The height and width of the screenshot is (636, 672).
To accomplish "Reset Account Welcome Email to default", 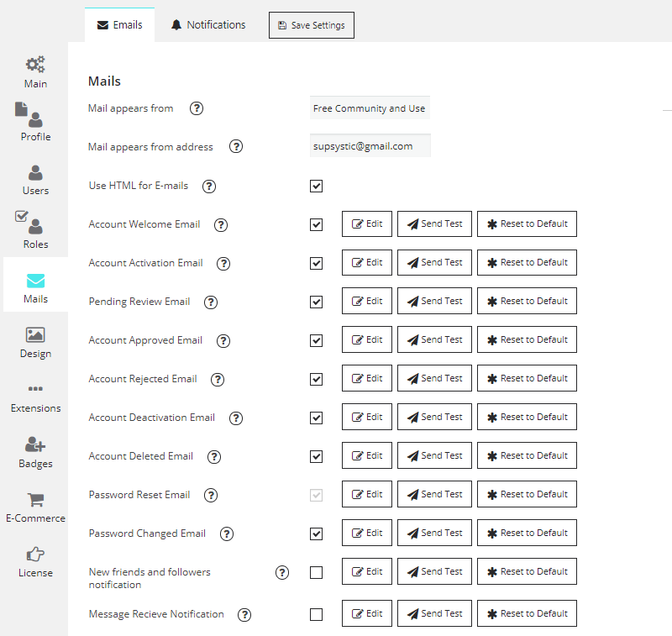I will pos(528,223).
